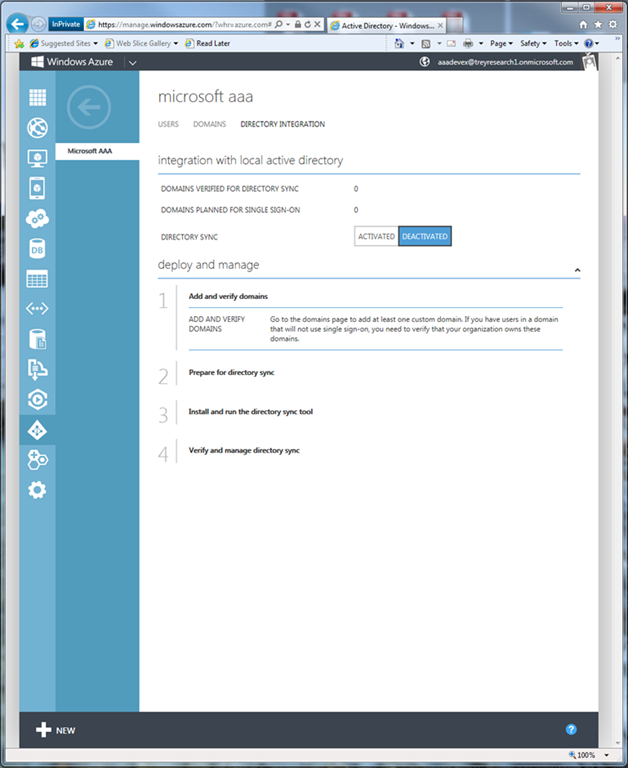Open the Tools dropdown menu

566,44
